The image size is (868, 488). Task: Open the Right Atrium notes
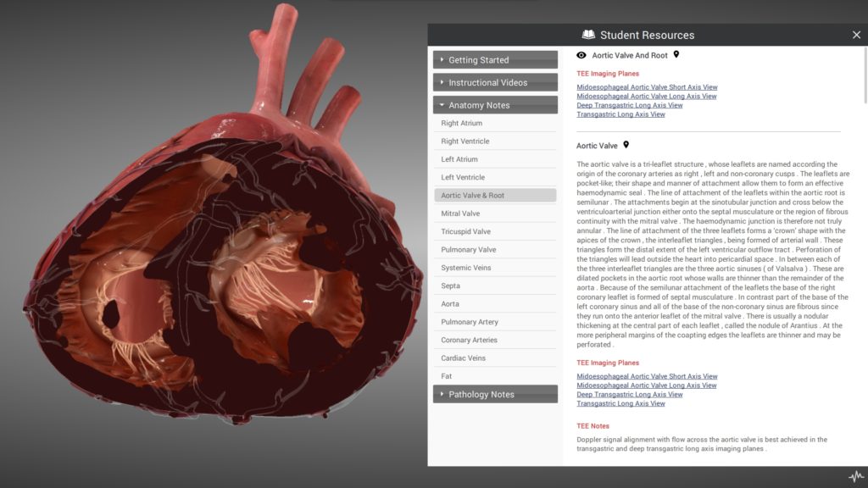point(461,124)
